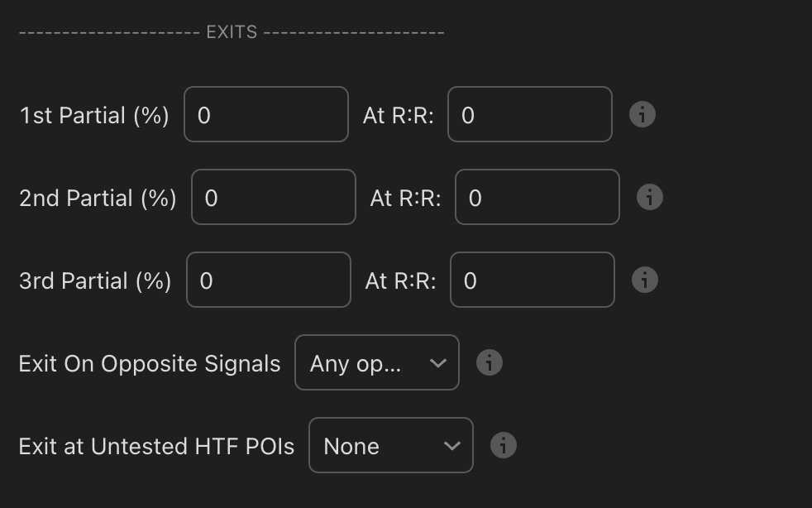This screenshot has width=812, height=508.
Task: Focus the 1st Partial (%) input field
Action: point(265,114)
